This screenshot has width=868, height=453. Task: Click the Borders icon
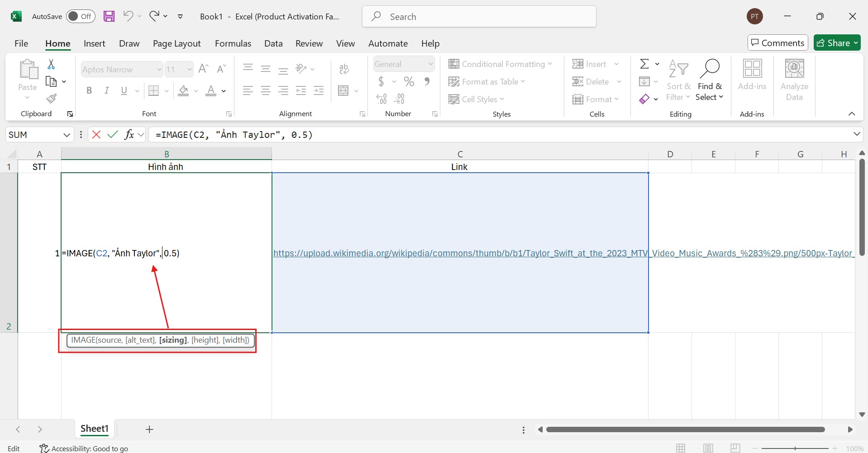154,90
